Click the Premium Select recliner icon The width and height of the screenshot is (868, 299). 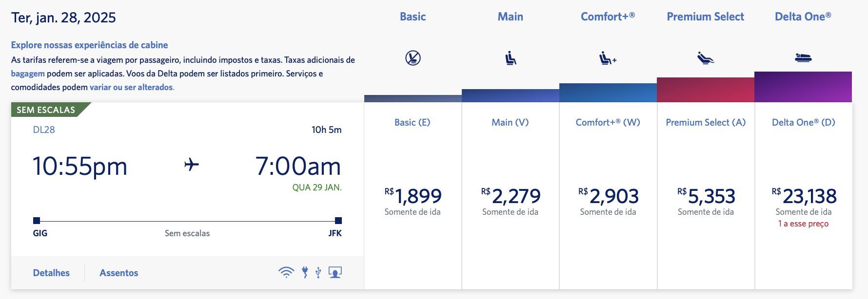click(x=706, y=58)
